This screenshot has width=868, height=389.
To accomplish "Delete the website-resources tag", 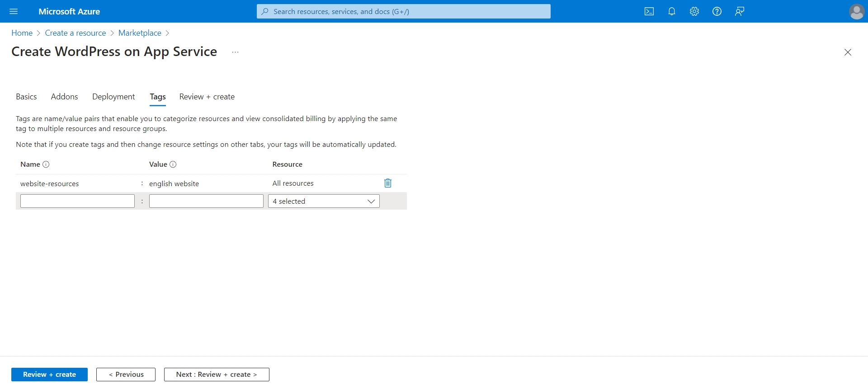I will pos(388,183).
